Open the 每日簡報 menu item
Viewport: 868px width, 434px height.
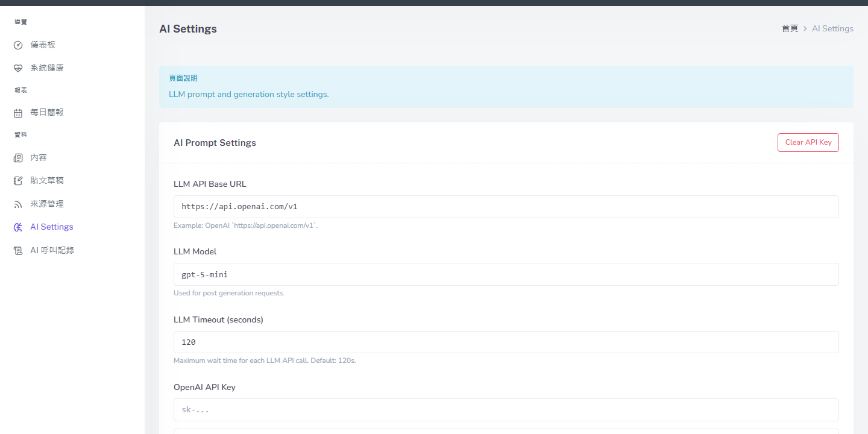47,113
